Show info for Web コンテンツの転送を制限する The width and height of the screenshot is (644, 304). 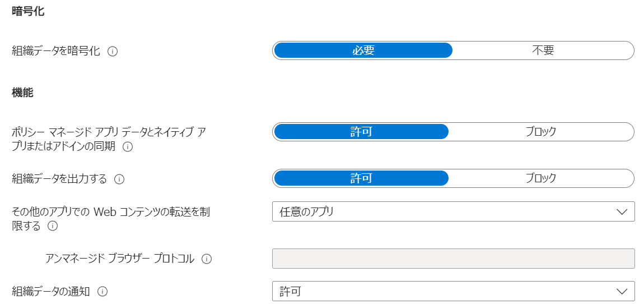coord(52,226)
